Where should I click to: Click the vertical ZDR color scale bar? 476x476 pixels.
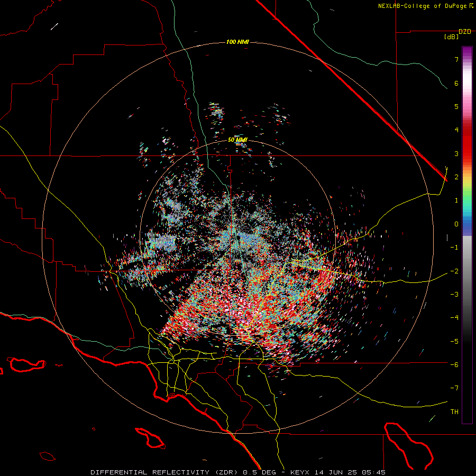(467, 235)
